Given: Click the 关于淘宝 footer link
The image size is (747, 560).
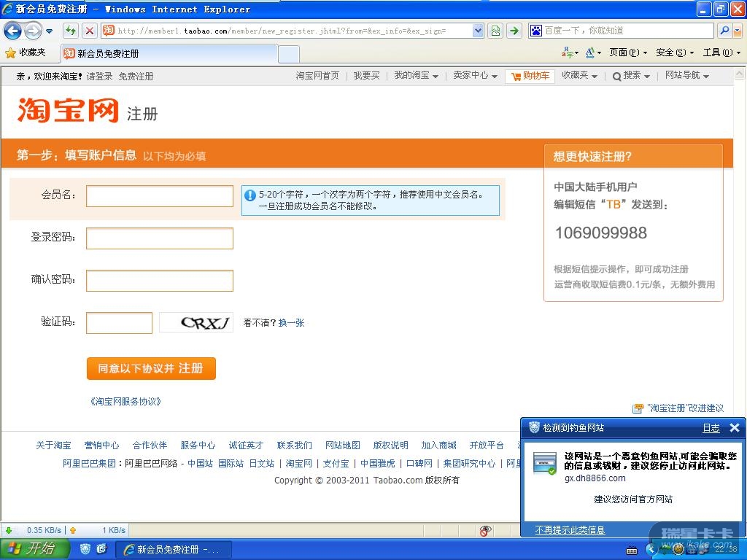Looking at the screenshot, I should [53, 446].
